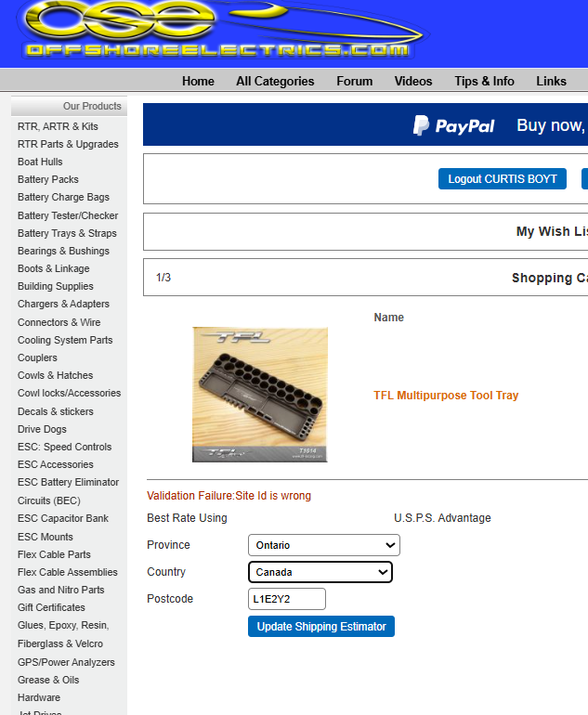Viewport: 588px width, 715px height.
Task: Open the Gift Certificates sidebar link
Action: click(x=51, y=607)
